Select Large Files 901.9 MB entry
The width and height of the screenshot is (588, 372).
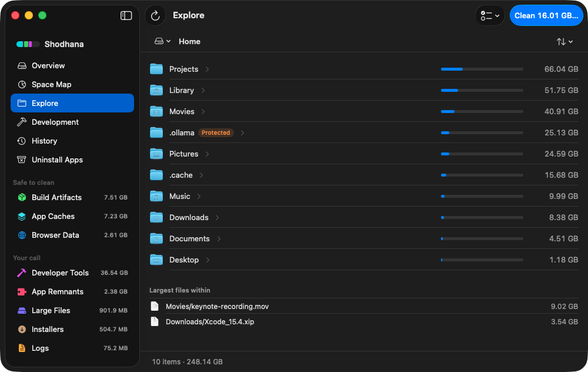point(72,310)
